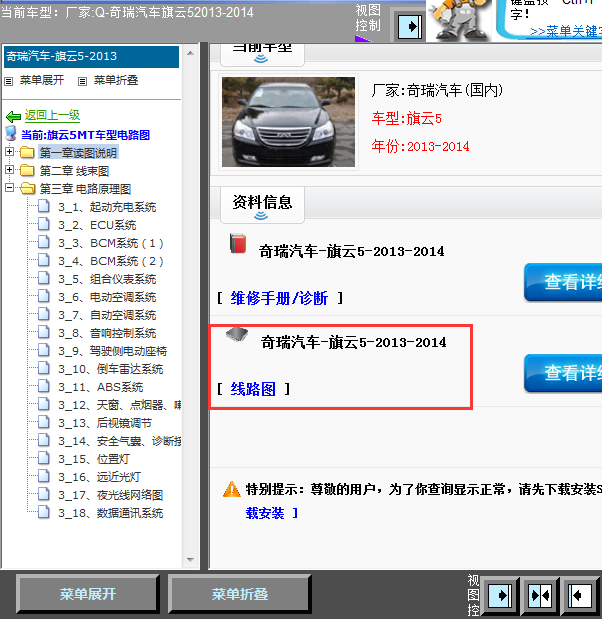The image size is (602, 619).
Task: Open 3_9、驾驶侧电动座椅 diagram
Action: [113, 351]
